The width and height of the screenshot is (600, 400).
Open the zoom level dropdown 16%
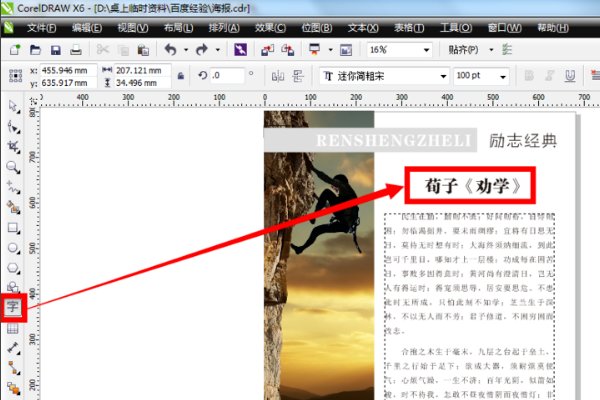(x=426, y=50)
